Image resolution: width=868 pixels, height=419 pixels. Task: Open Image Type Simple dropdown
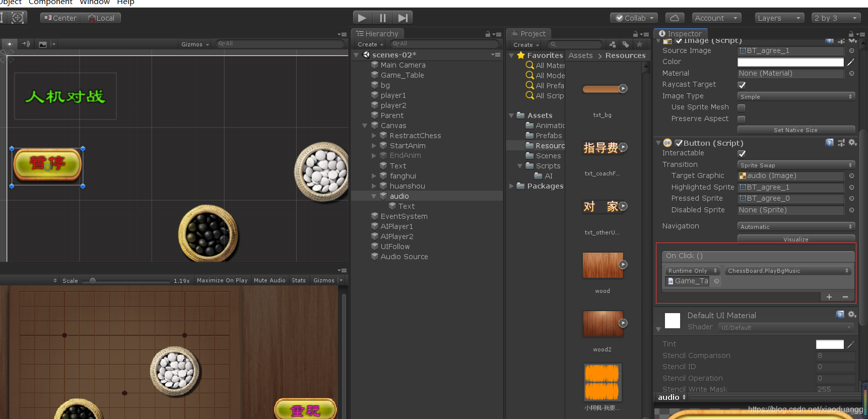coord(796,96)
